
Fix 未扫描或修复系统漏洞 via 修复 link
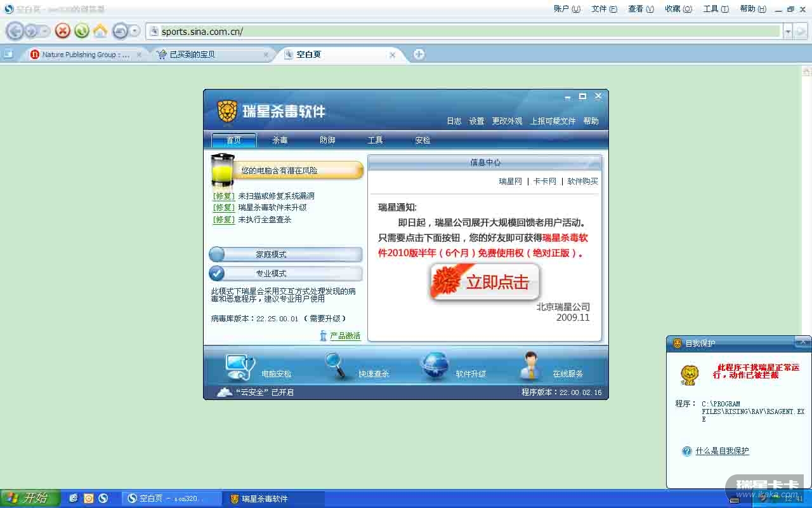224,196
